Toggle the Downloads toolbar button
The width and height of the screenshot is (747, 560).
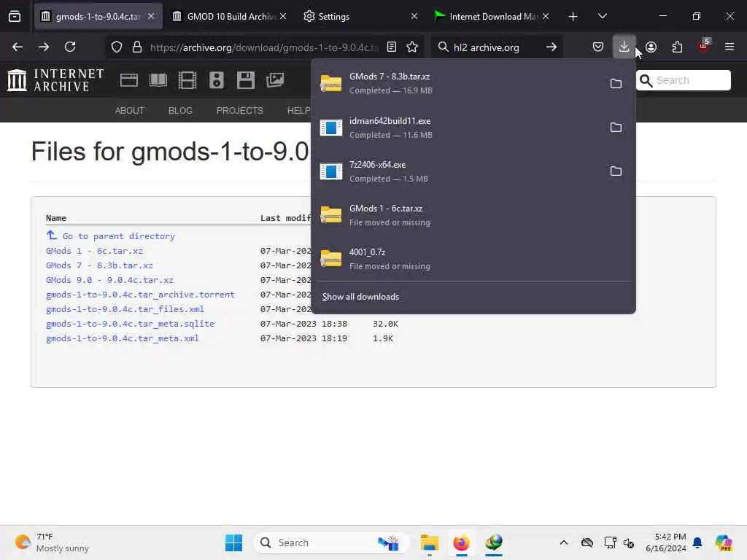624,47
